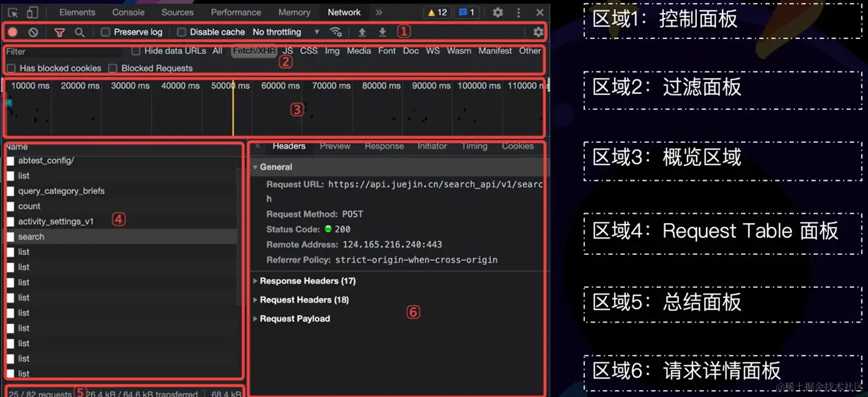
Task: Filter requests by Manifest
Action: pos(495,51)
